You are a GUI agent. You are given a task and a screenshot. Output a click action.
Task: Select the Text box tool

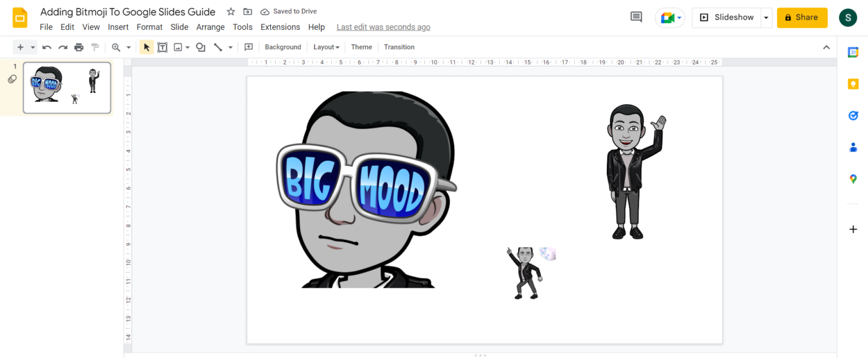(162, 47)
